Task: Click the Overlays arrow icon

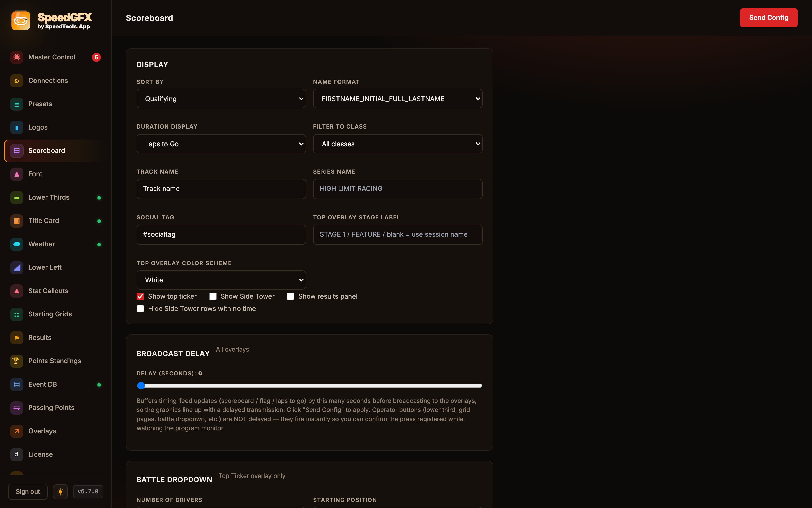Action: coord(17,431)
